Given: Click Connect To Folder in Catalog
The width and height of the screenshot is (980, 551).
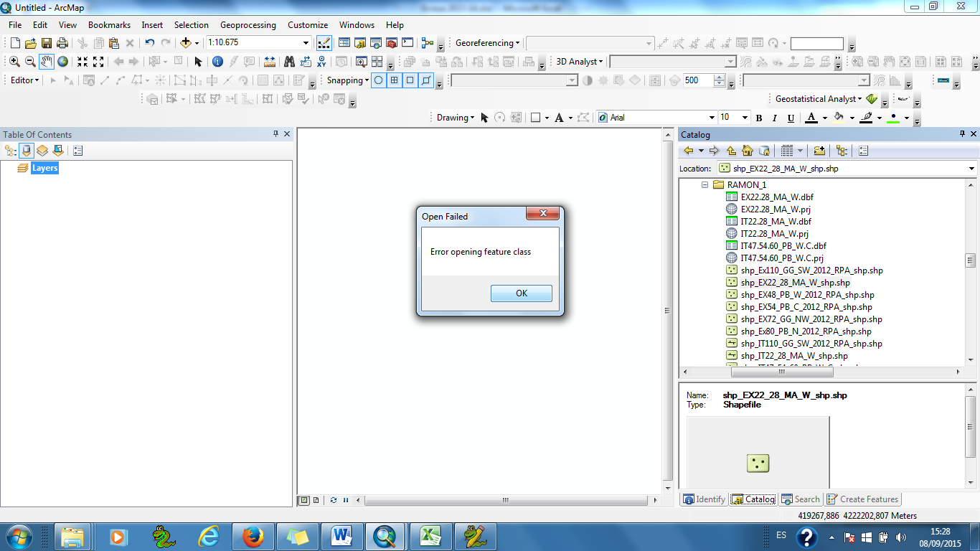Looking at the screenshot, I should (819, 151).
